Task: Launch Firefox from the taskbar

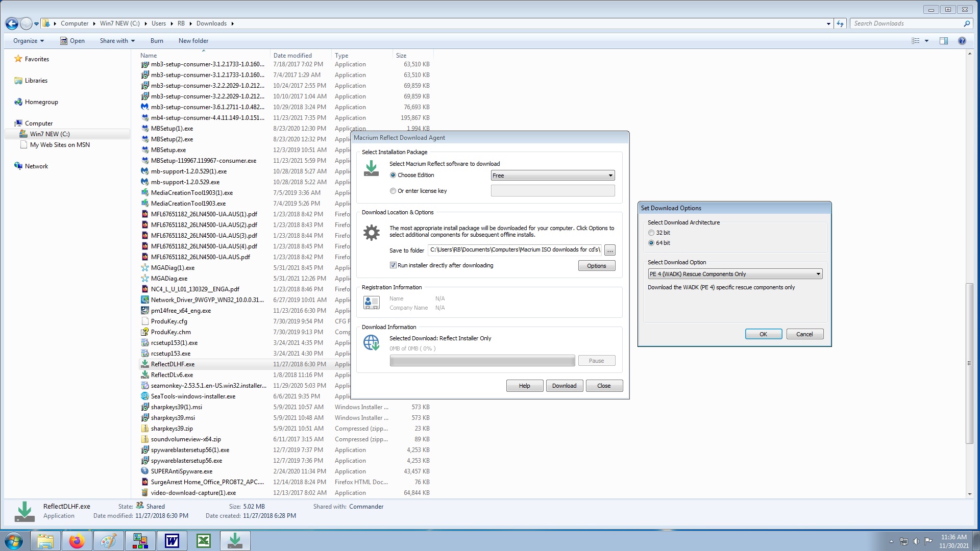Action: coord(77,541)
